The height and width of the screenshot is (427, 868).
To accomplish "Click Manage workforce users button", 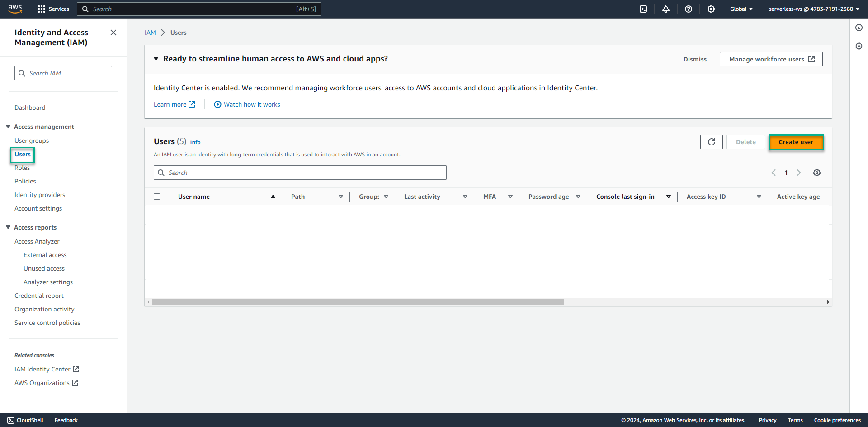I will [x=771, y=59].
